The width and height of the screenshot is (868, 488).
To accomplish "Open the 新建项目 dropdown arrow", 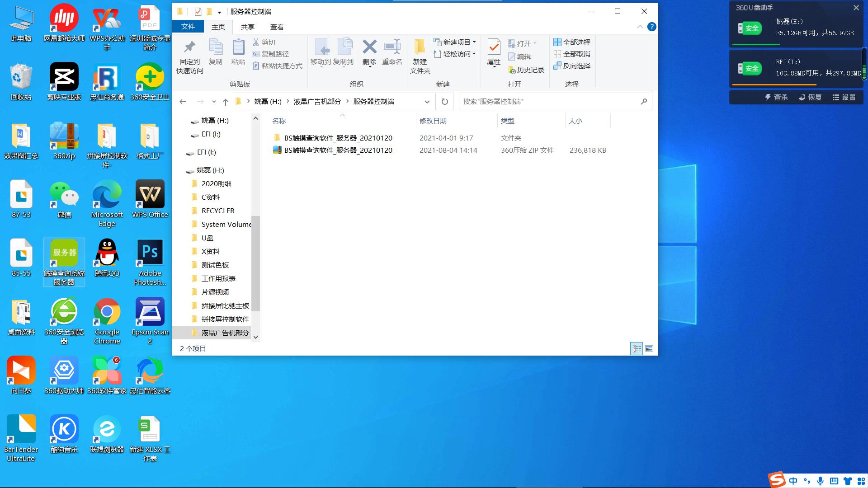I will tap(473, 42).
